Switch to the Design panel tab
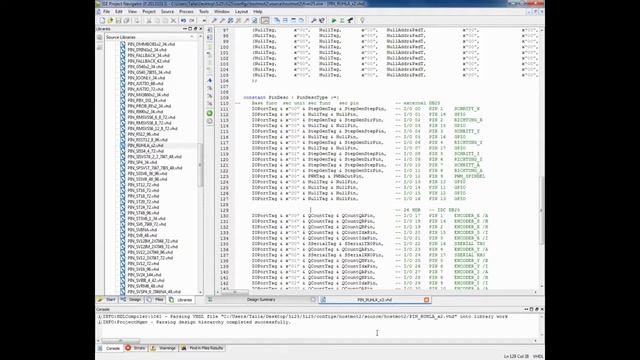This screenshot has height=360, width=640. click(131, 300)
